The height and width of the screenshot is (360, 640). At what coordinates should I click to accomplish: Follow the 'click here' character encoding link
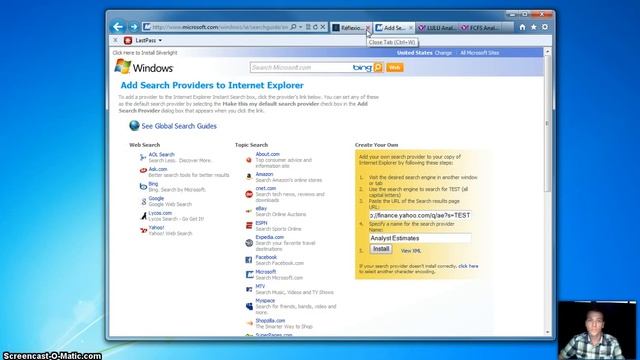[468, 266]
